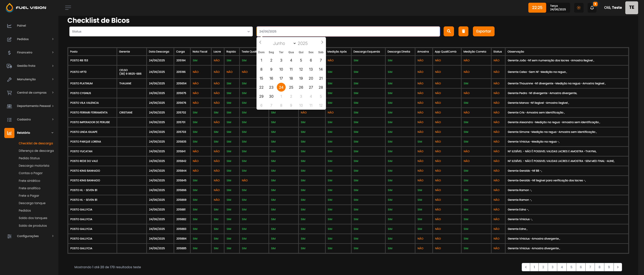Go to page 5 of results
Screen dimensions: 644x275
pyautogui.click(x=571, y=267)
